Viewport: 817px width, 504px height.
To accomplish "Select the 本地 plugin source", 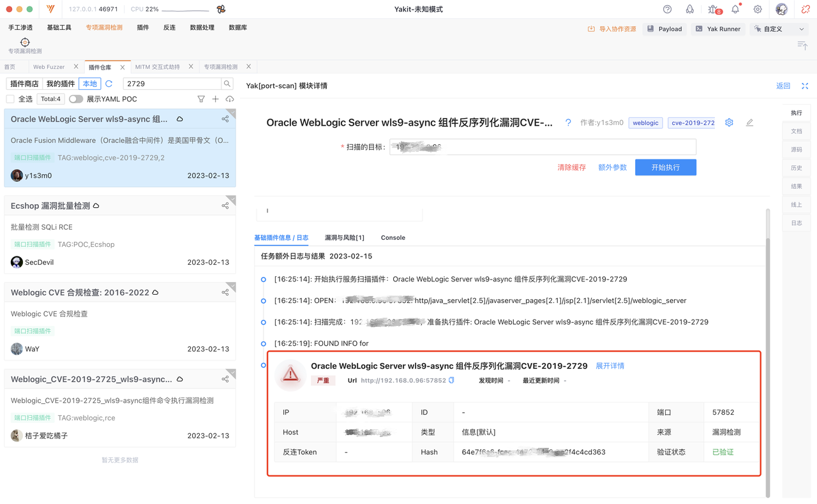I will [90, 84].
